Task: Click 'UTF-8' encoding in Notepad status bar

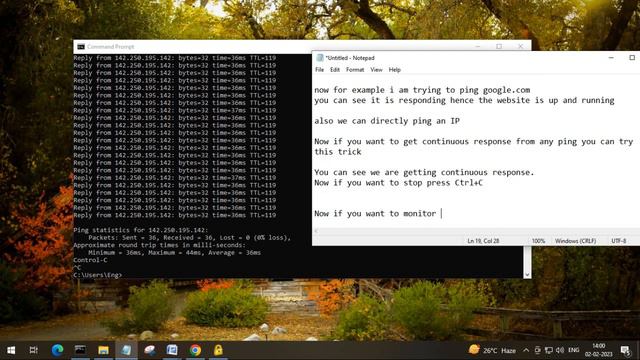Action: point(619,241)
